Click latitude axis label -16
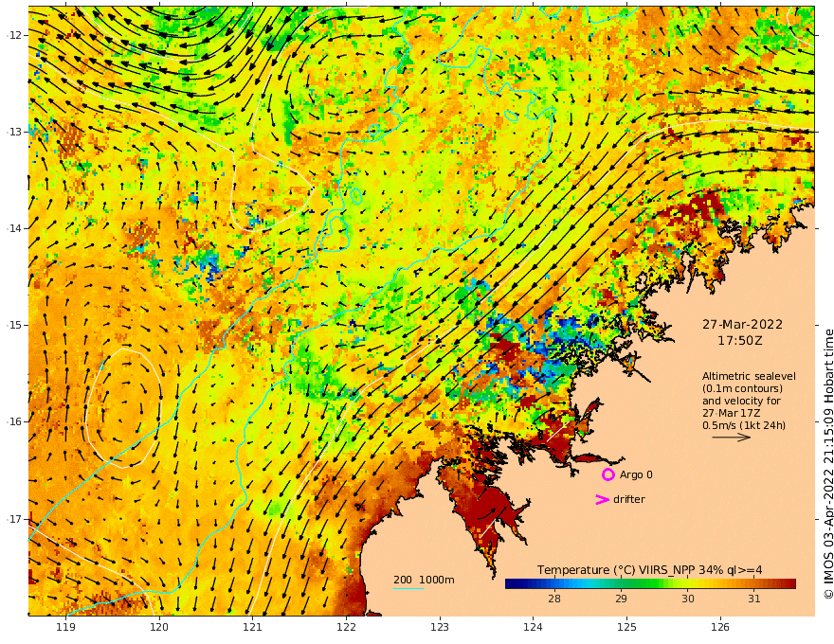 (15, 421)
